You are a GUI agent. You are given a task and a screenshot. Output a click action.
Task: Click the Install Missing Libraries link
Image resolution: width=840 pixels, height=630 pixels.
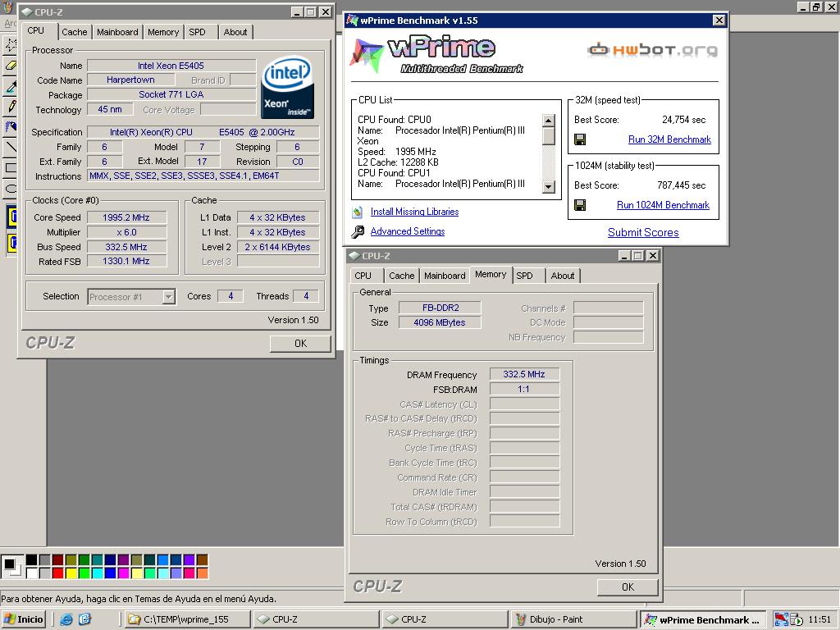414,212
